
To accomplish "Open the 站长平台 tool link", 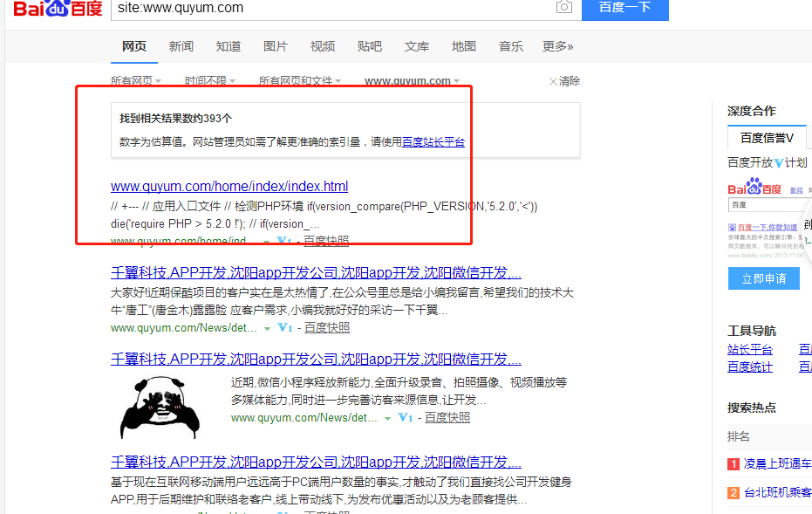I will click(x=750, y=350).
